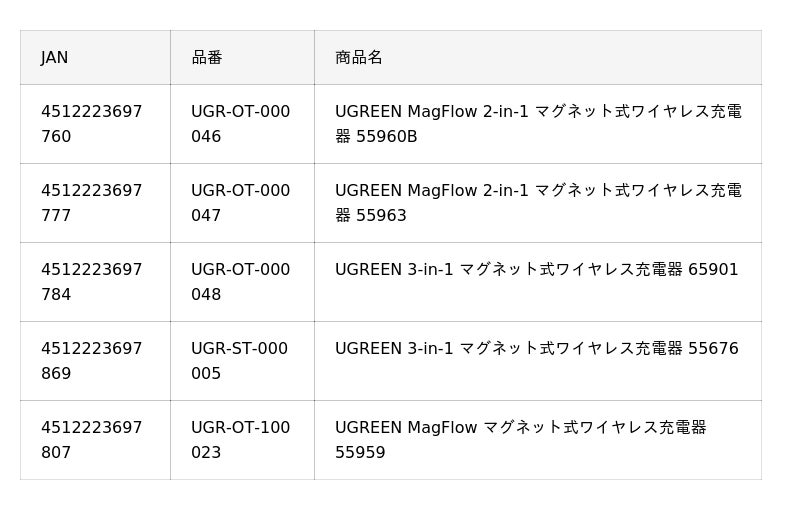Image resolution: width=800 pixels, height=510 pixels.
Task: Click part number UGR-OT-000047
Action: 240,203
